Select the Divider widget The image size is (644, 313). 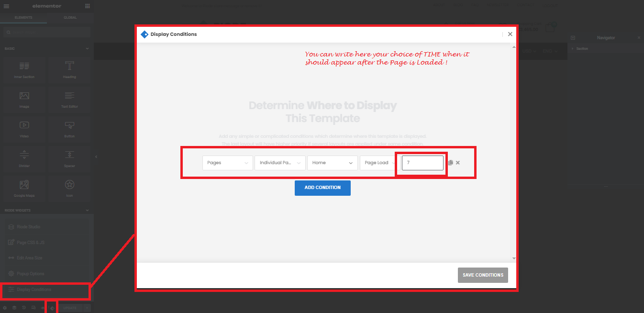tap(24, 159)
